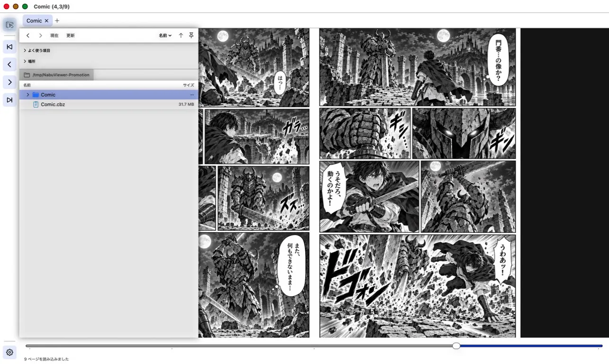Open the 名前 sort dropdown
Image resolution: width=609 pixels, height=364 pixels.
165,36
